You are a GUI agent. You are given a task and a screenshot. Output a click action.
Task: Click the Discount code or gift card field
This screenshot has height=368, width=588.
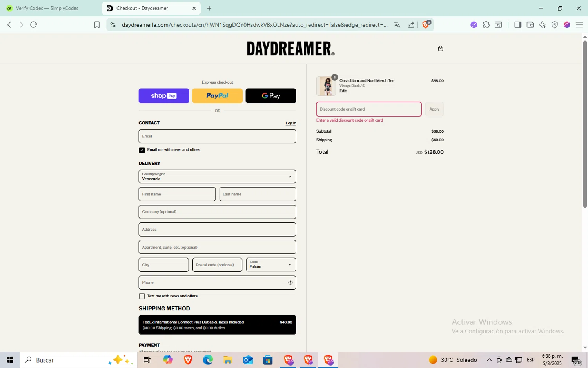tap(369, 109)
